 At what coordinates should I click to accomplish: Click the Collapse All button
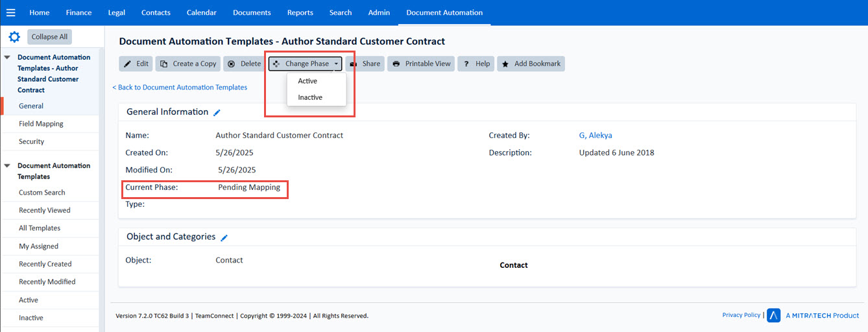point(49,37)
